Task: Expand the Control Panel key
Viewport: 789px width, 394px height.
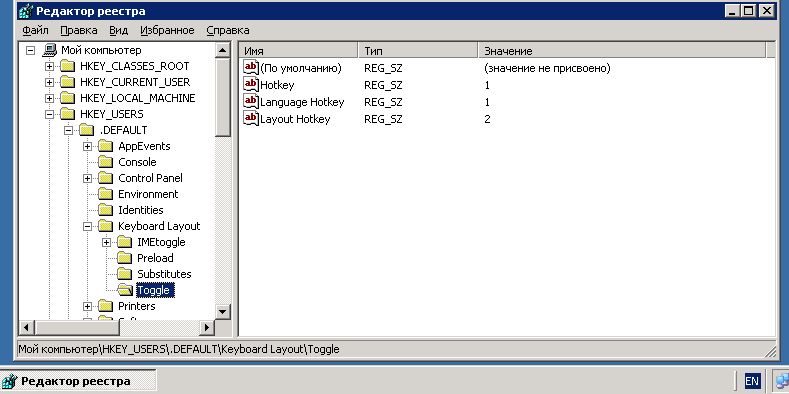Action: click(x=88, y=178)
